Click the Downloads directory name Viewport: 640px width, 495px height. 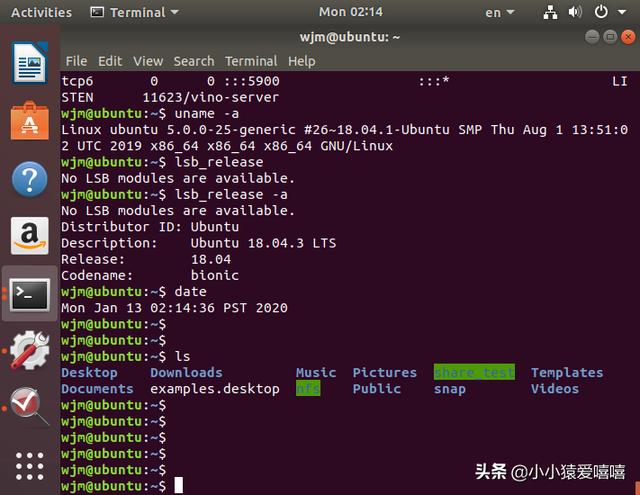click(186, 373)
